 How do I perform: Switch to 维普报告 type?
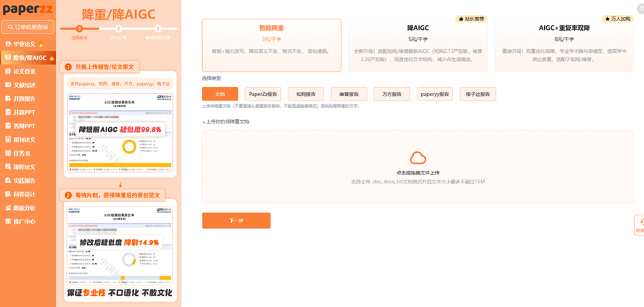pyautogui.click(x=349, y=94)
